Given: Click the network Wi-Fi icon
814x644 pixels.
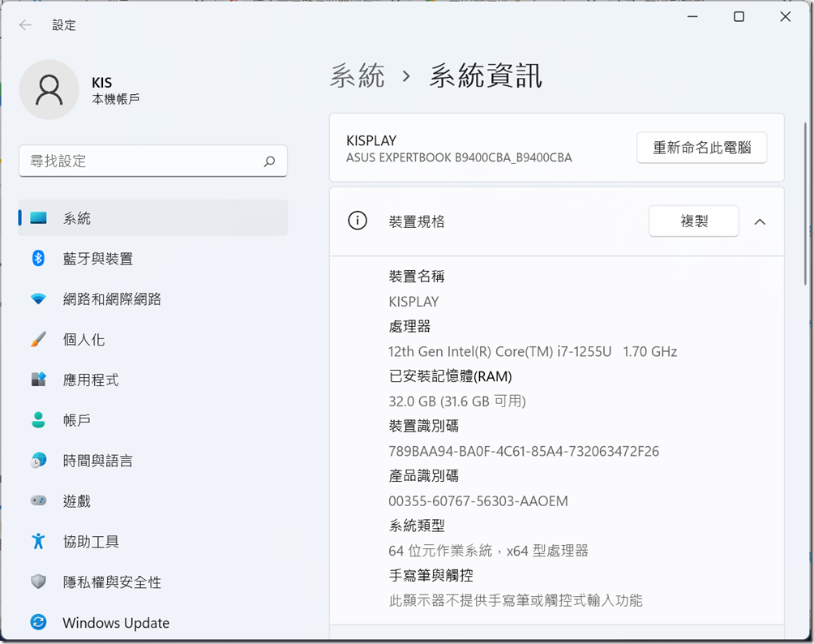Looking at the screenshot, I should [x=38, y=299].
